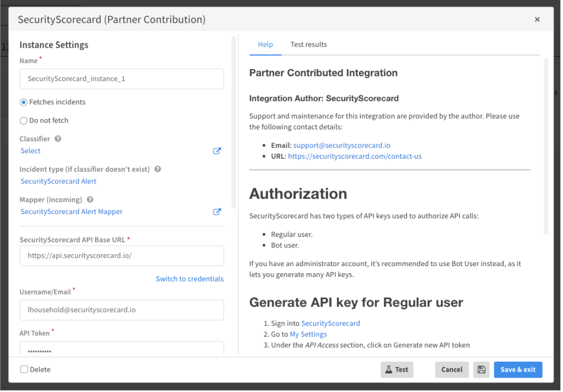Screen dimensions: 563x392
Task: Select the Fetches incidents radio option
Action: click(24, 102)
